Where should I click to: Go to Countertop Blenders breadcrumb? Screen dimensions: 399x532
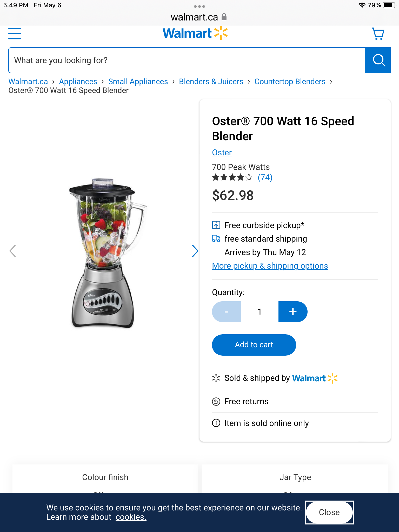click(290, 82)
